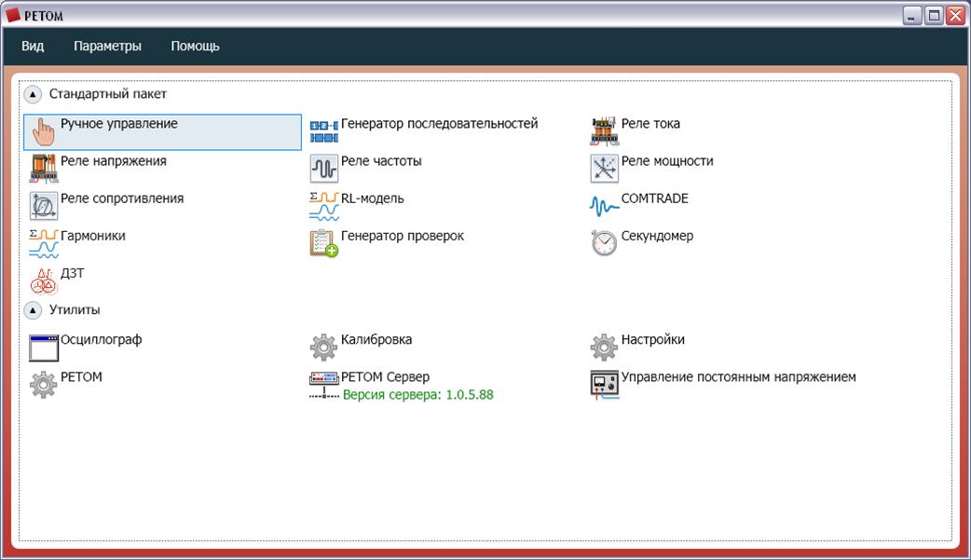The height and width of the screenshot is (560, 971).
Task: Open Генератор проверок clipboard icon
Action: 324,243
